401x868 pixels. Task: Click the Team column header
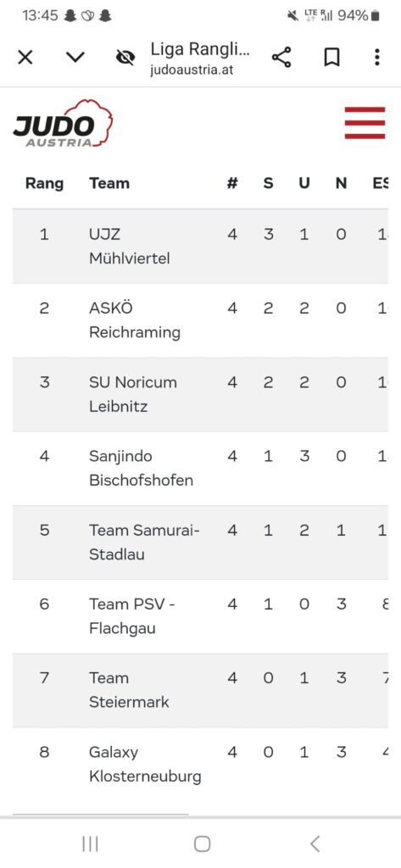109,183
